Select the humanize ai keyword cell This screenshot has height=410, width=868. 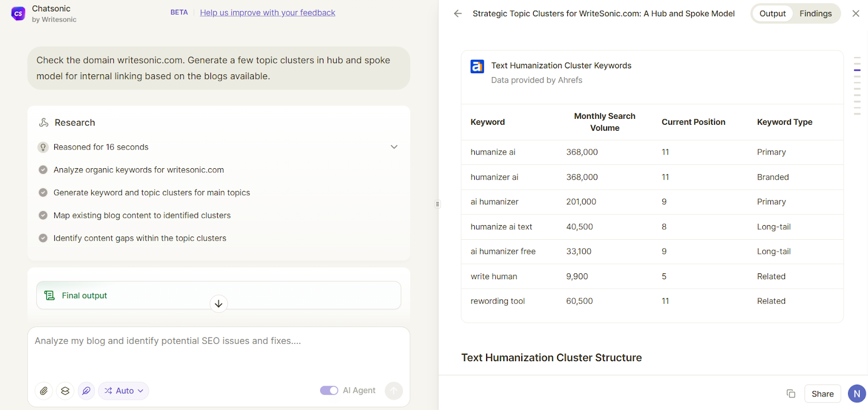(x=493, y=152)
